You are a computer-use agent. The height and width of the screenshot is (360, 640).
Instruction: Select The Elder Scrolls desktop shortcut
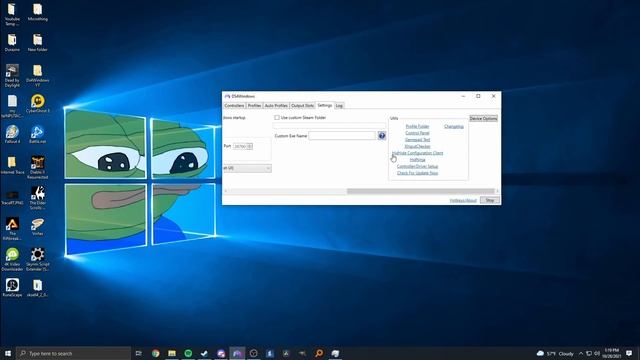[x=38, y=198]
